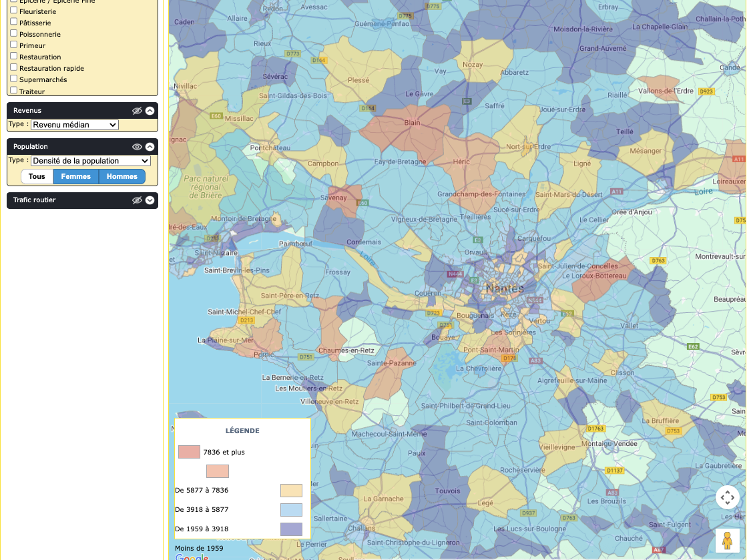Click the Pontchâteau label on map
The width and height of the screenshot is (747, 560).
(270, 148)
